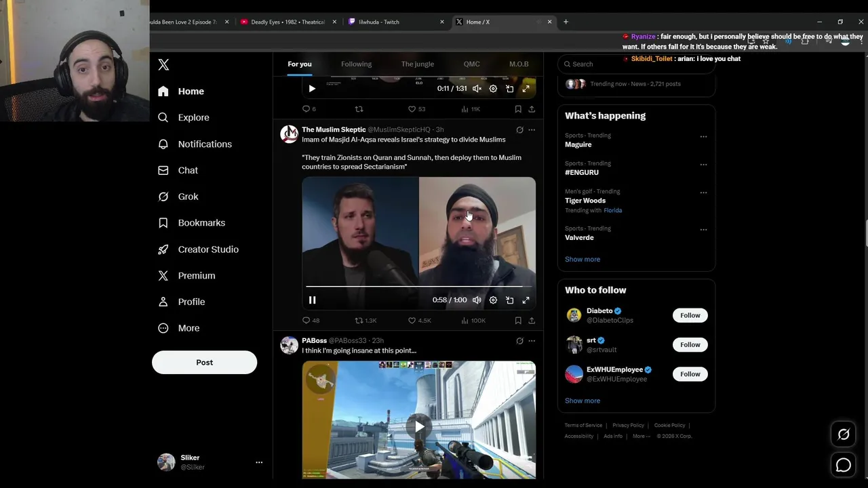Open options for Tiger Woods trend
868x488 pixels.
click(703, 192)
